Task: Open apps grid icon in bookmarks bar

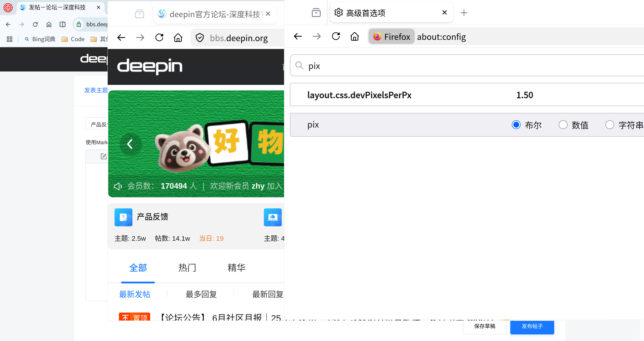Action: tap(10, 39)
